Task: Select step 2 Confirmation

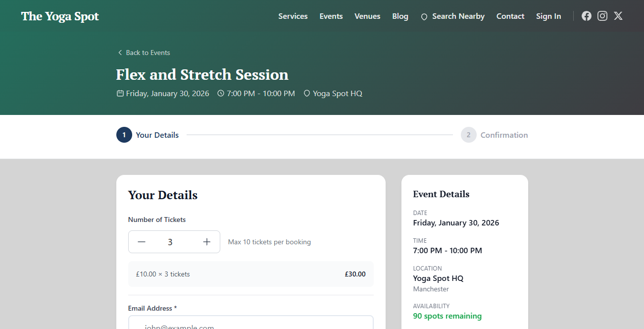Action: (495, 135)
